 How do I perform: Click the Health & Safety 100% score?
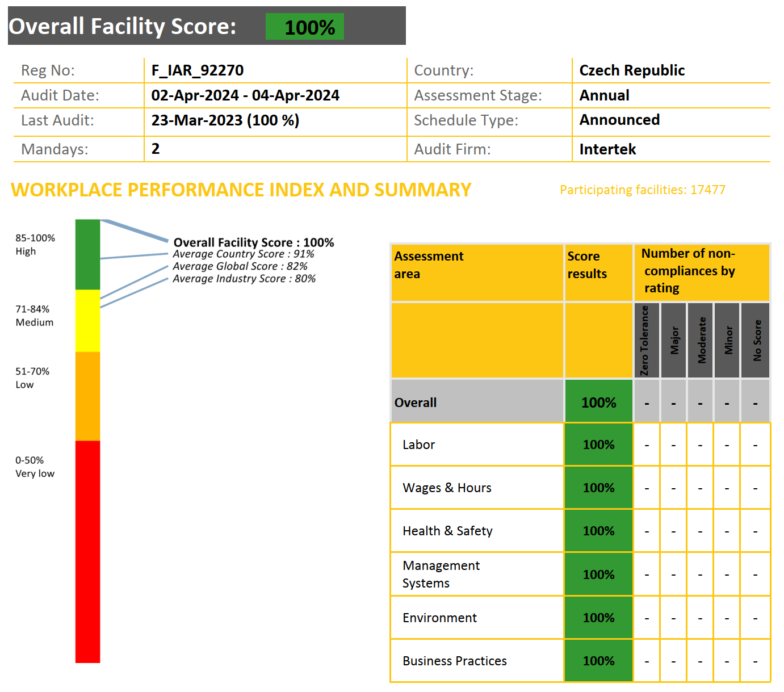tap(598, 531)
